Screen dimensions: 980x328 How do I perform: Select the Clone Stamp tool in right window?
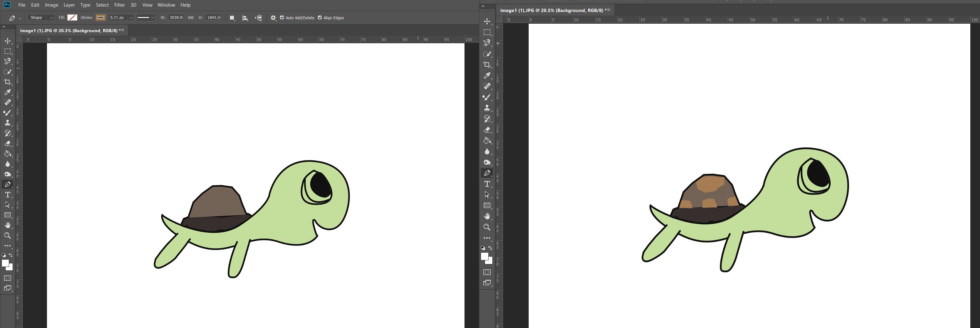tap(487, 108)
